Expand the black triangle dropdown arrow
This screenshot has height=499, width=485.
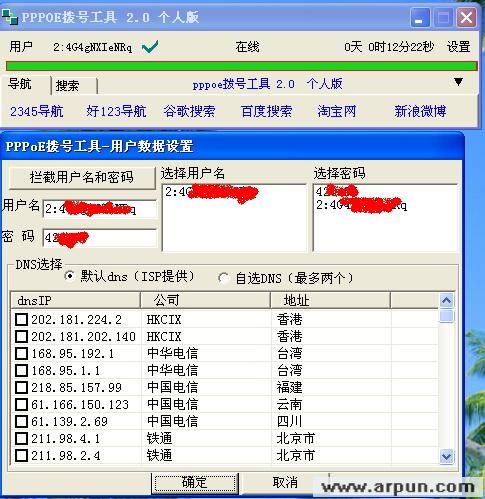(459, 82)
